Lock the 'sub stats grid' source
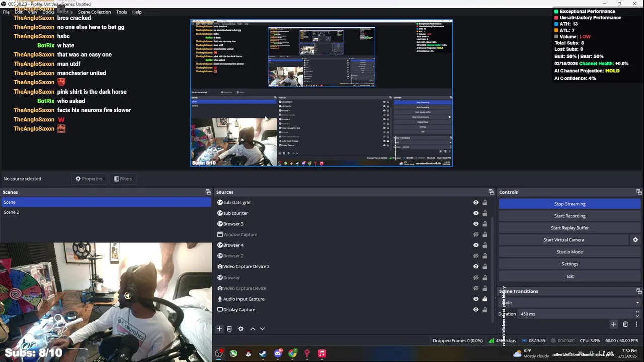Image resolution: width=644 pixels, height=362 pixels. tap(485, 203)
